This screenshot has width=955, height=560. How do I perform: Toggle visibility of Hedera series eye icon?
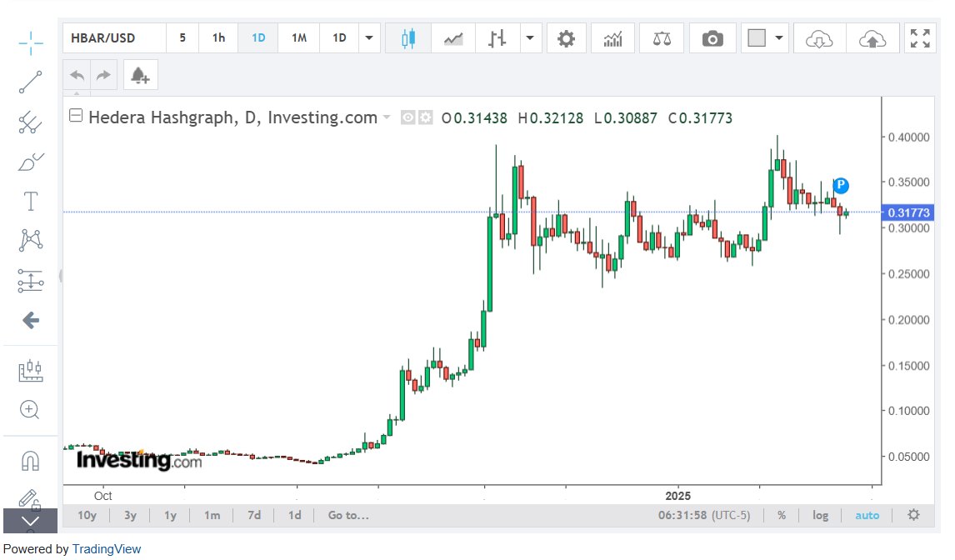[x=407, y=117]
